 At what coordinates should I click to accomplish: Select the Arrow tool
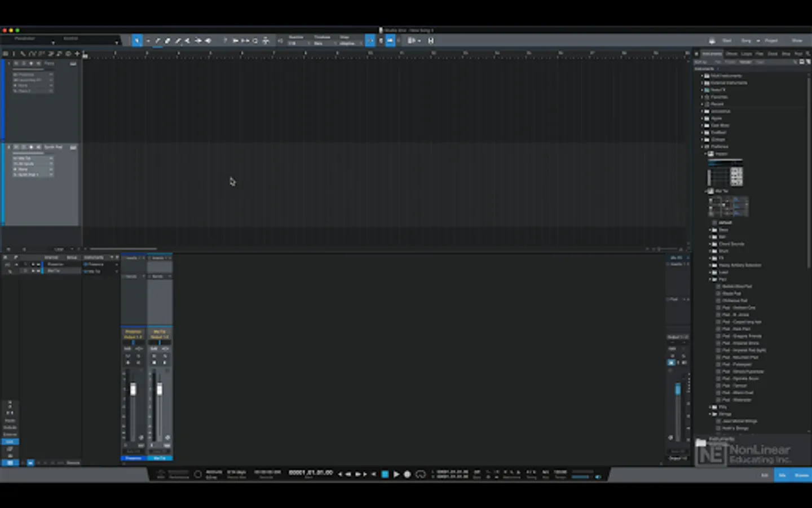(137, 41)
